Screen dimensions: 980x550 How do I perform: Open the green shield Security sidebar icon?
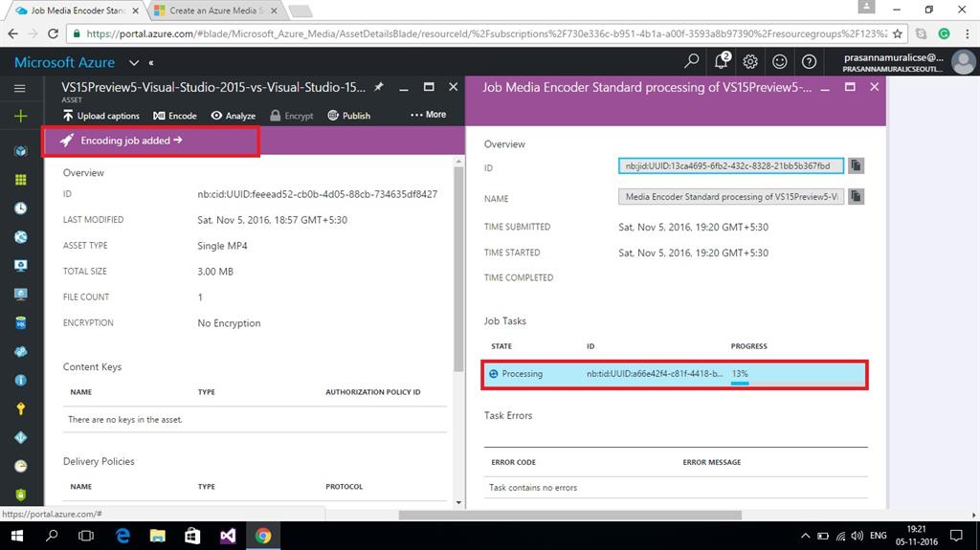pos(21,495)
